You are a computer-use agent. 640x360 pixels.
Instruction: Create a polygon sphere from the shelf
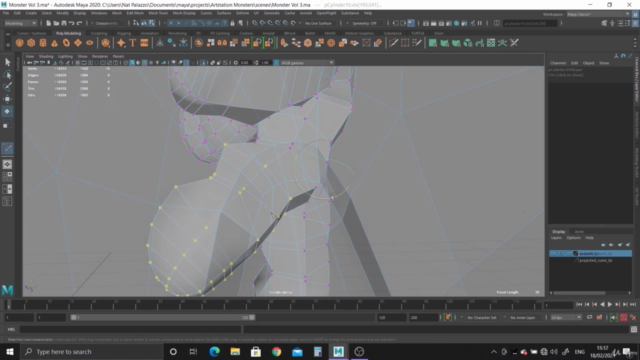[19, 43]
